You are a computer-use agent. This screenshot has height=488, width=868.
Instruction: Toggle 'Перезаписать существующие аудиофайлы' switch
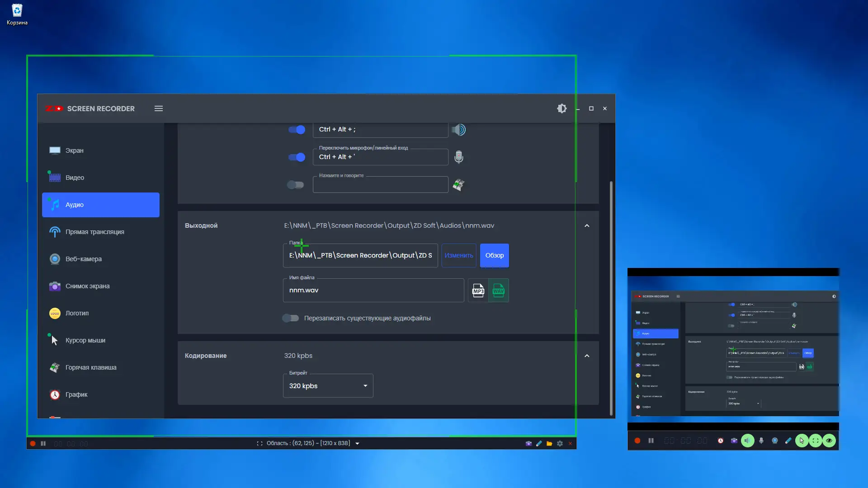(x=291, y=318)
